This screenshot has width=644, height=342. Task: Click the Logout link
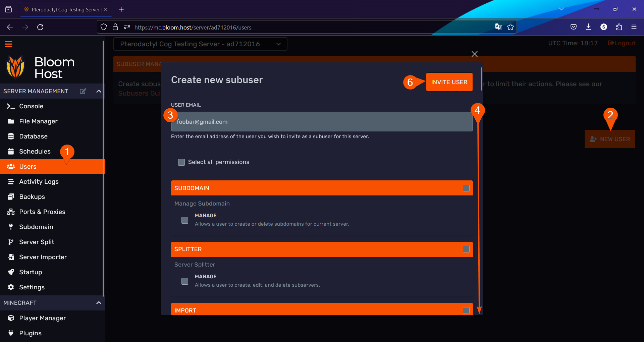click(622, 43)
